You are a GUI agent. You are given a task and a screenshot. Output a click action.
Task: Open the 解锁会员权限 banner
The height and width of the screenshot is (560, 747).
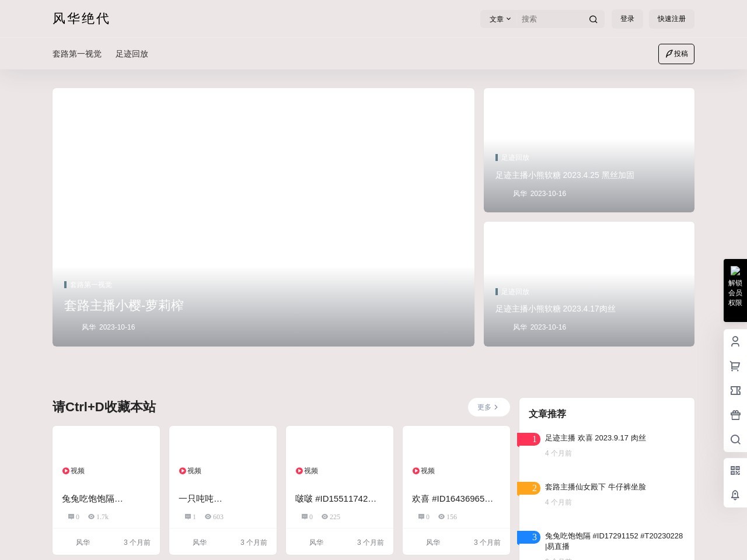(x=735, y=290)
